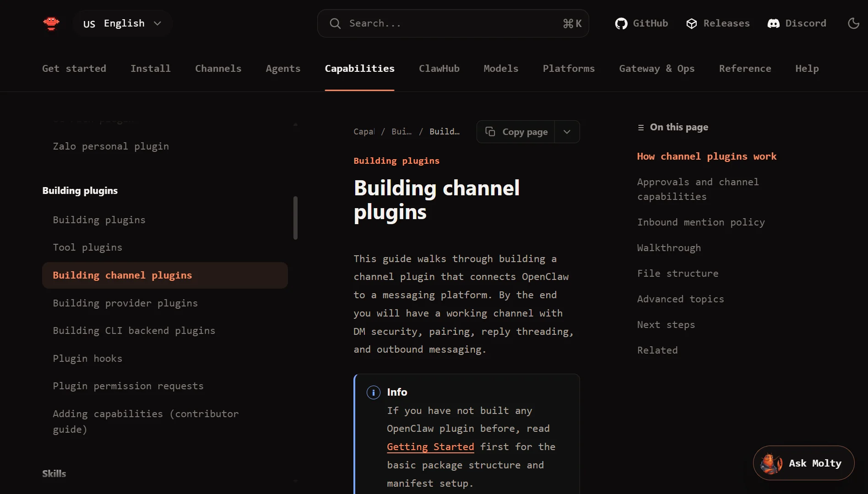Screen dimensions: 868x494
Task: Switch to Models tab
Action: (x=501, y=69)
